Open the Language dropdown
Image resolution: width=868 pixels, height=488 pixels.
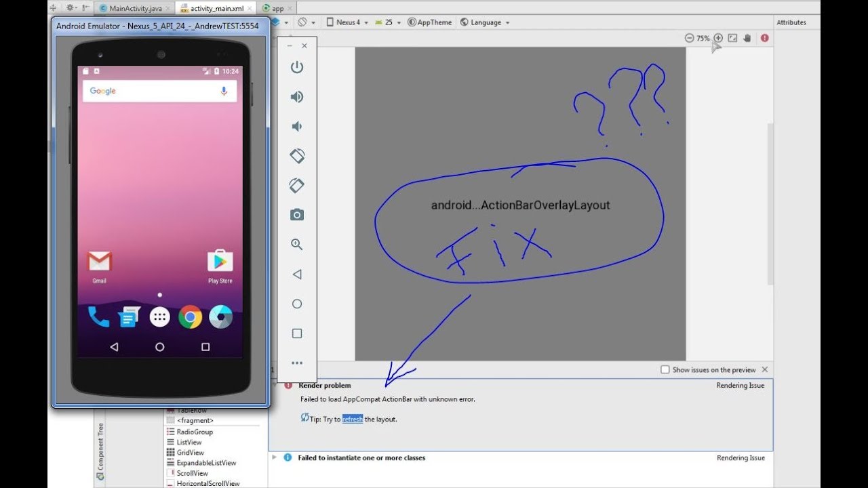click(x=485, y=22)
